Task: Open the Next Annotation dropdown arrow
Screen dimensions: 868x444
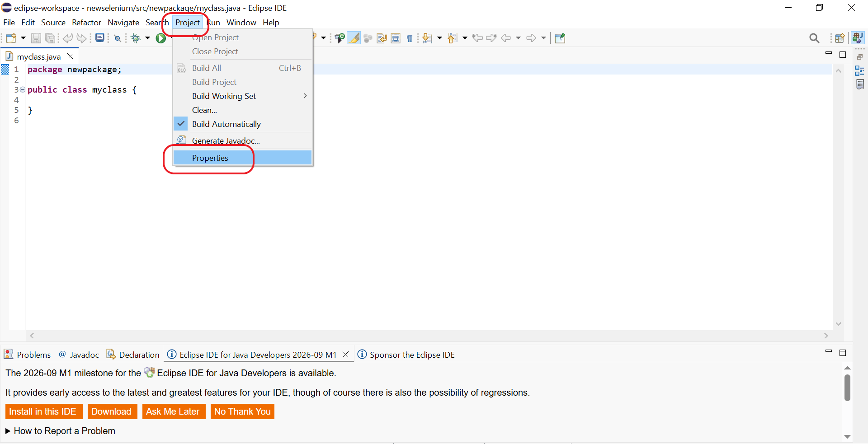Action: tap(439, 38)
